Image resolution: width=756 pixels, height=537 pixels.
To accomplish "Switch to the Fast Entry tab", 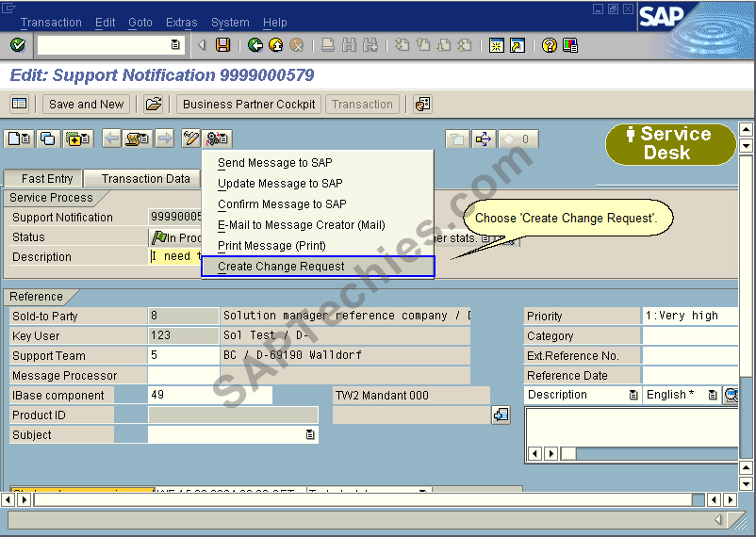I will pos(43,179).
